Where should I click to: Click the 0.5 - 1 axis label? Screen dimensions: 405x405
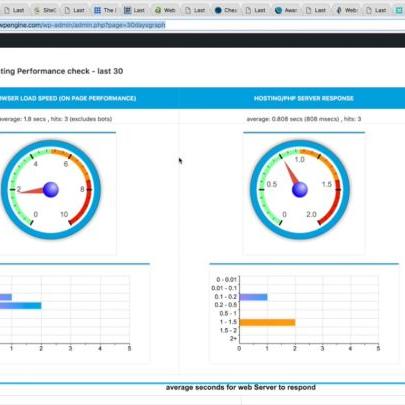[x=228, y=313]
